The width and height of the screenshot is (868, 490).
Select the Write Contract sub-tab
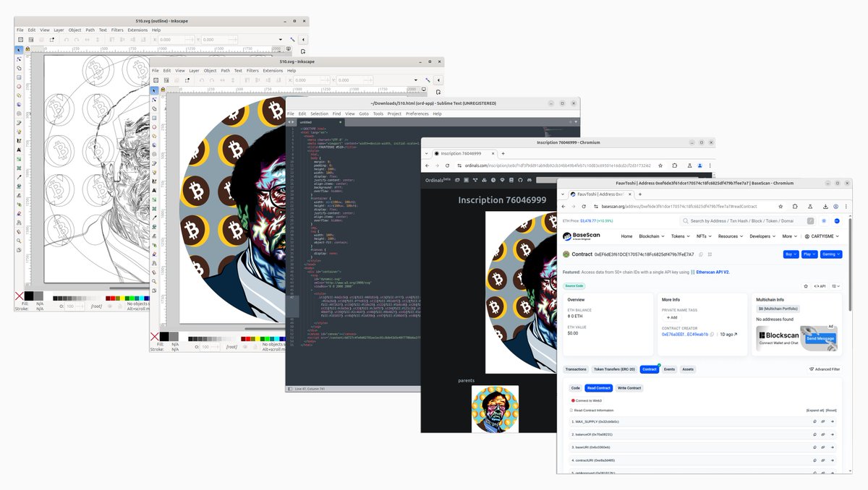coord(629,388)
